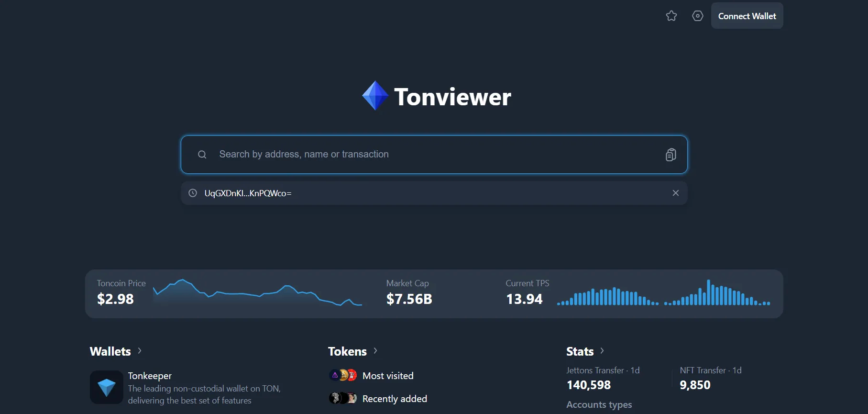The height and width of the screenshot is (414, 868).
Task: Open the Tonkeeper wallet name link
Action: 150,376
